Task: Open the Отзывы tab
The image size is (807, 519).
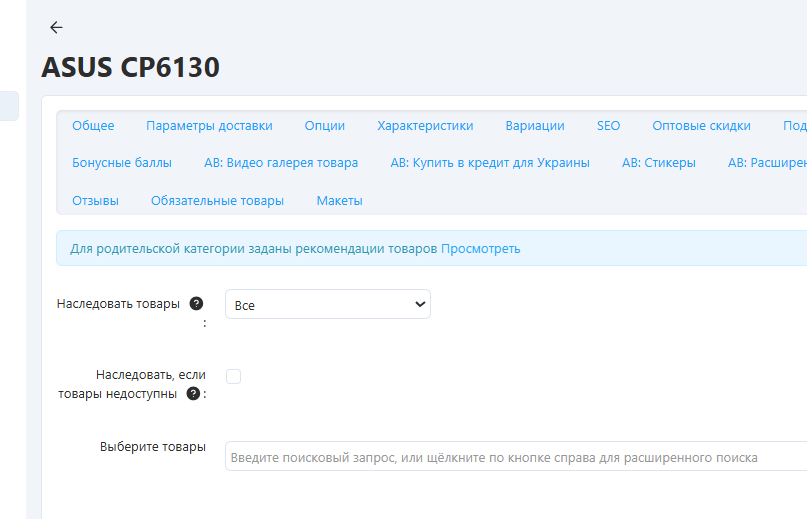Action: [95, 201]
